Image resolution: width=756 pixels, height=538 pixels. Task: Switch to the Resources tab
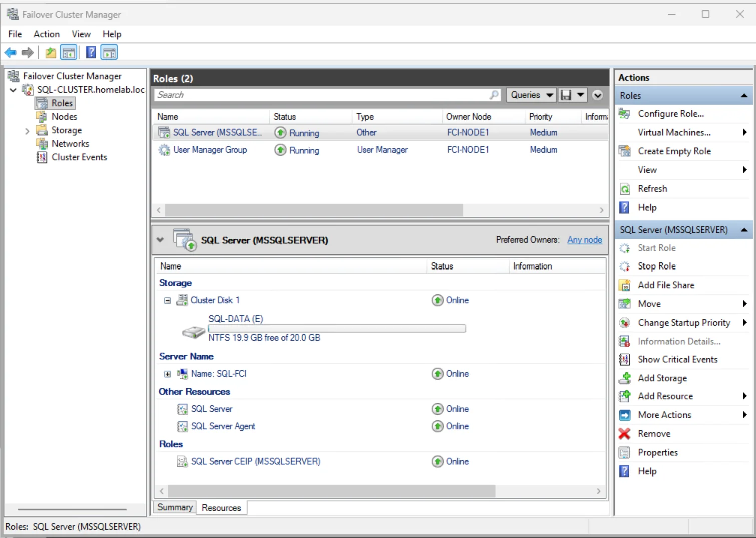[x=221, y=508]
